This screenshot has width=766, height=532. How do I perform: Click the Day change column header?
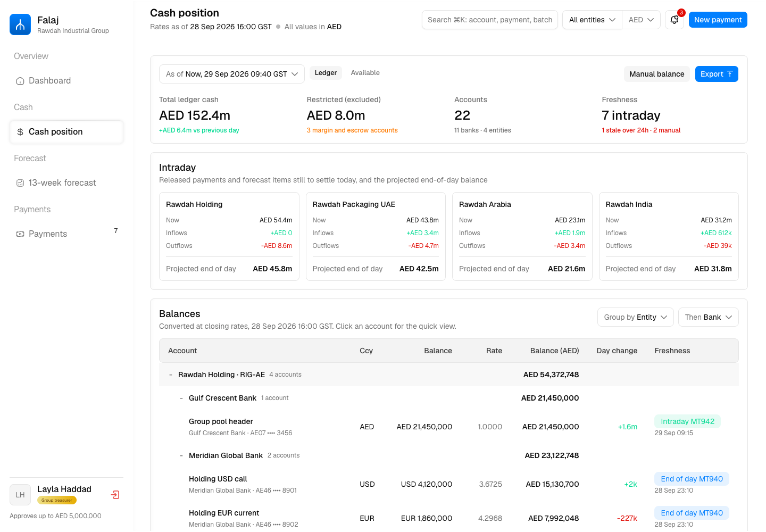point(617,351)
